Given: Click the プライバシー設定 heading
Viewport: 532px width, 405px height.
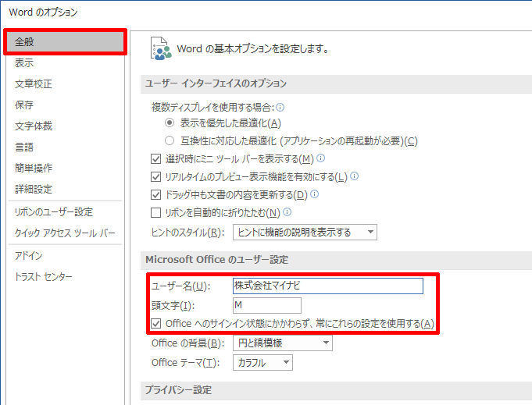Looking at the screenshot, I should click(x=178, y=390).
